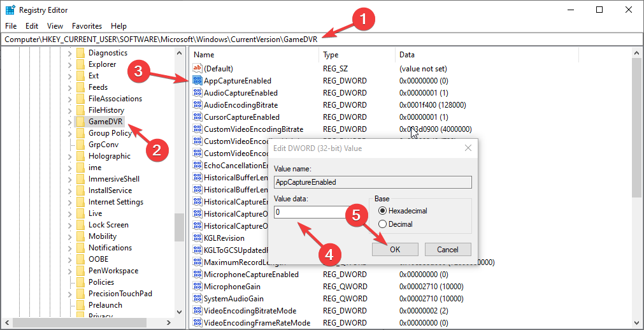Image resolution: width=644 pixels, height=330 pixels.
Task: Select the InstallService tree item
Action: point(110,190)
